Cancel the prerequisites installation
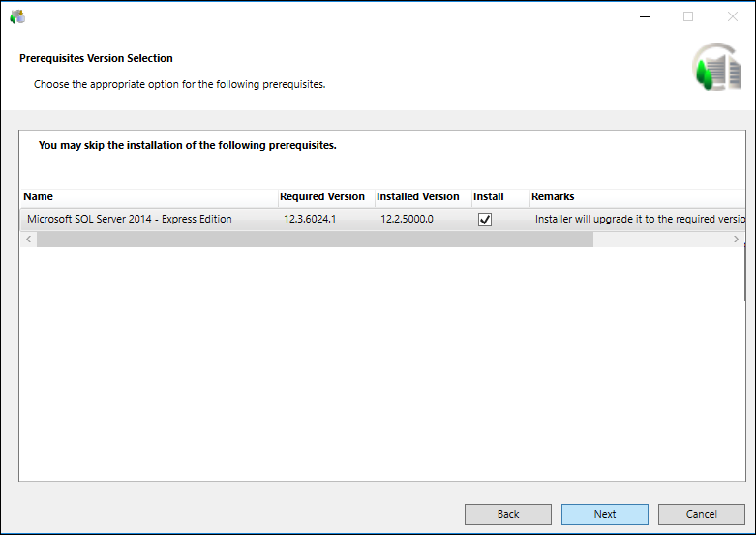The height and width of the screenshot is (535, 756). click(702, 514)
